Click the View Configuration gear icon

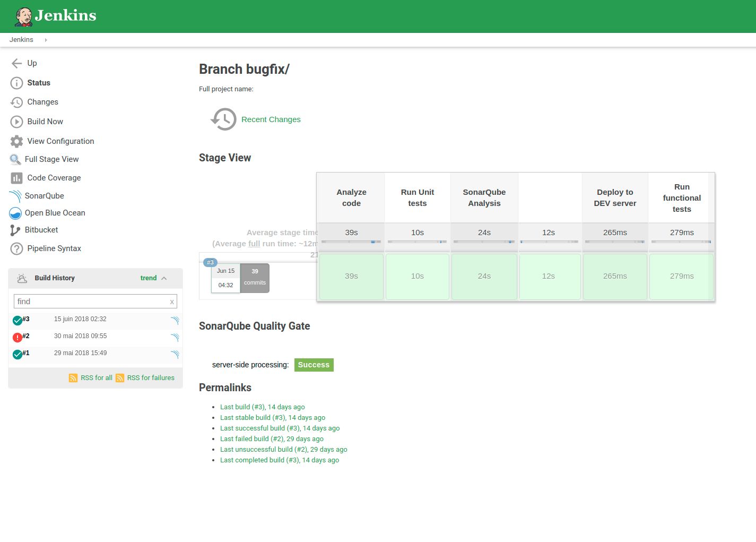[16, 141]
